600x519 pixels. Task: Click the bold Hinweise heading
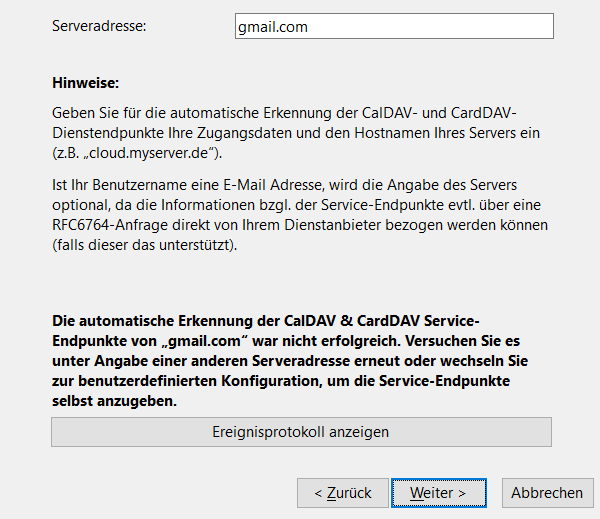coord(84,81)
